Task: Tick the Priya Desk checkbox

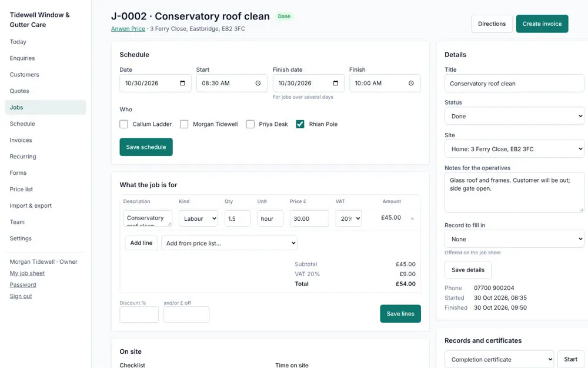Action: 250,124
